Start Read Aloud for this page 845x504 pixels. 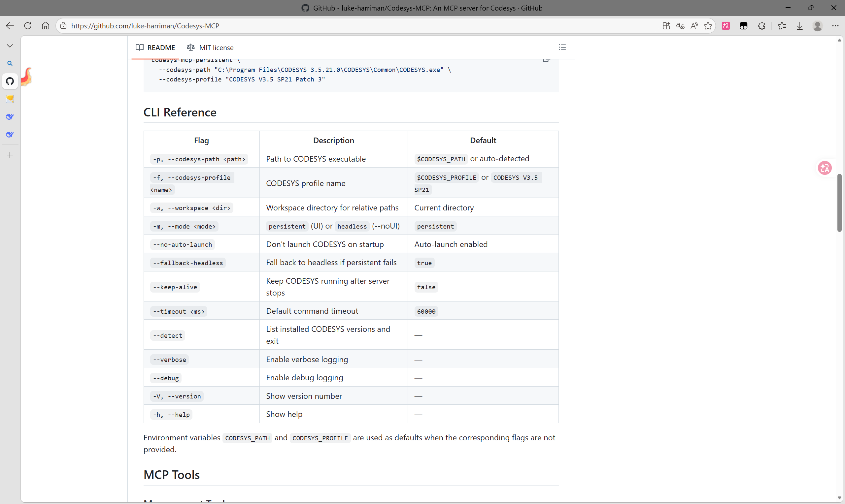pos(694,26)
